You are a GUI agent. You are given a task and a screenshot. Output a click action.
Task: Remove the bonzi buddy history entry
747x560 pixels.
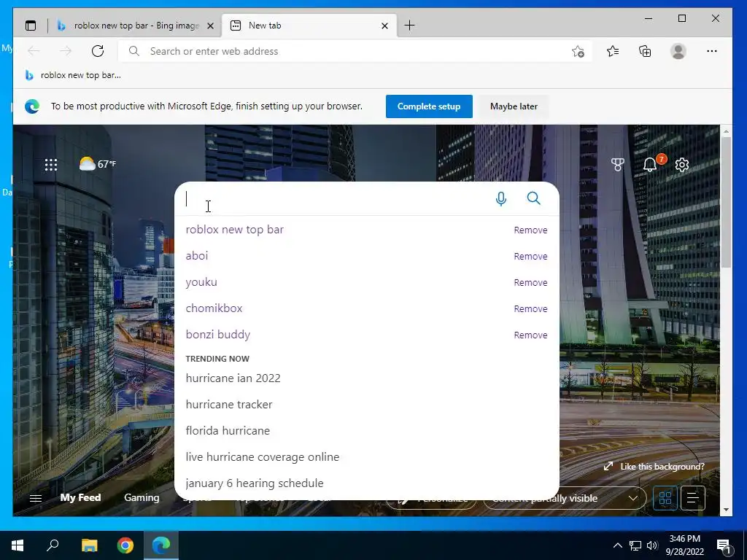[x=530, y=335]
